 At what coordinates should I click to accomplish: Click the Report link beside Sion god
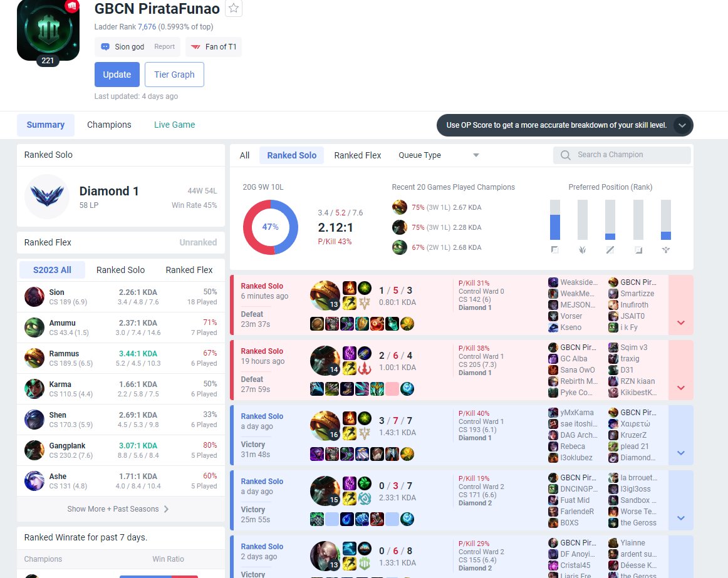[164, 47]
